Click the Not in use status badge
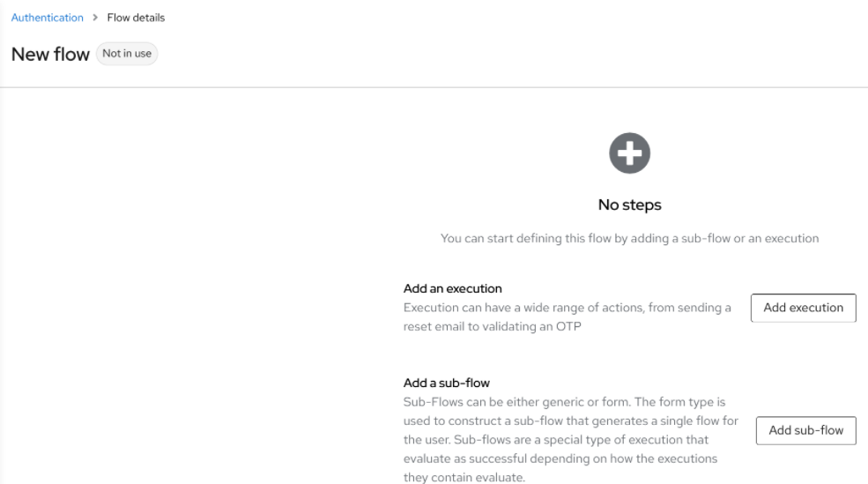Viewport: 868px width, 484px height. click(127, 54)
